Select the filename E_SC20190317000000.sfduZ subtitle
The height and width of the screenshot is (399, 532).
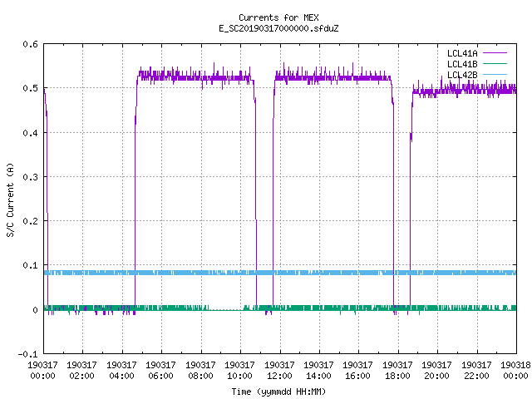pyautogui.click(x=278, y=28)
